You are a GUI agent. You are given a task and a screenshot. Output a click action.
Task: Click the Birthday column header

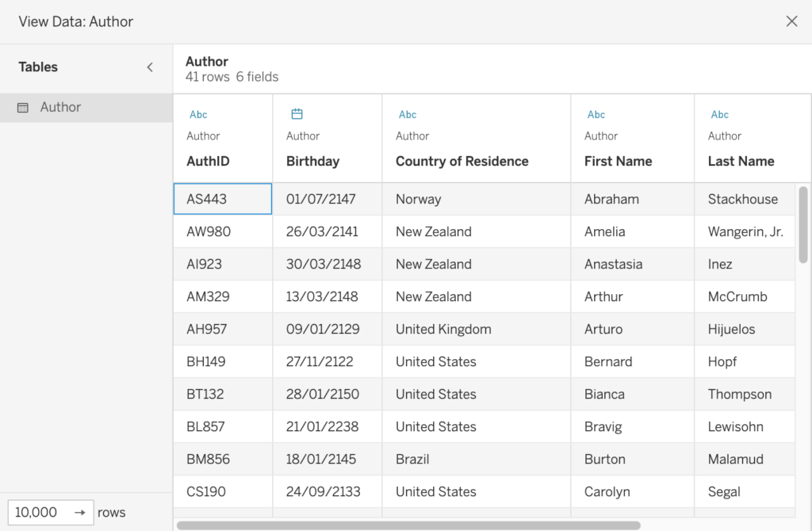[x=312, y=161]
